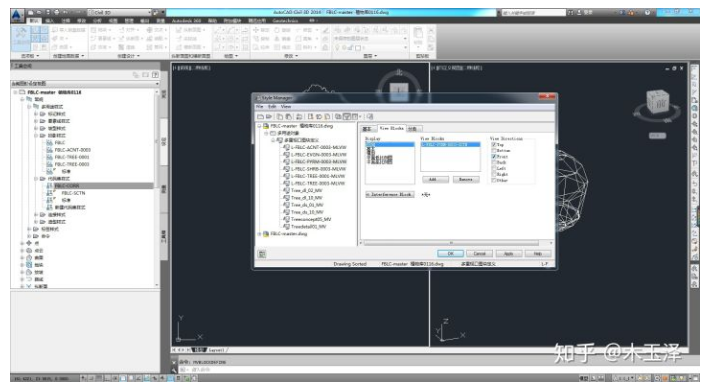Open File menu in Style Manager

tap(260, 107)
